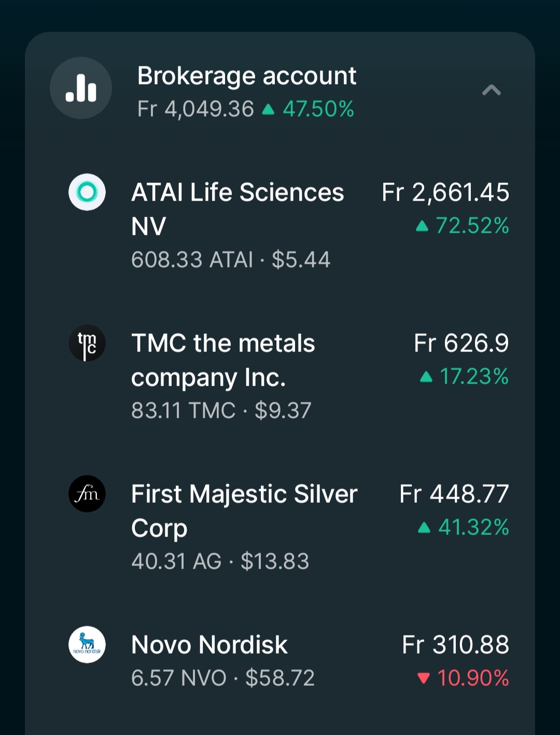Tap Novo Nordisk value Fr 310.88
The height and width of the screenshot is (735, 560).
tap(455, 645)
